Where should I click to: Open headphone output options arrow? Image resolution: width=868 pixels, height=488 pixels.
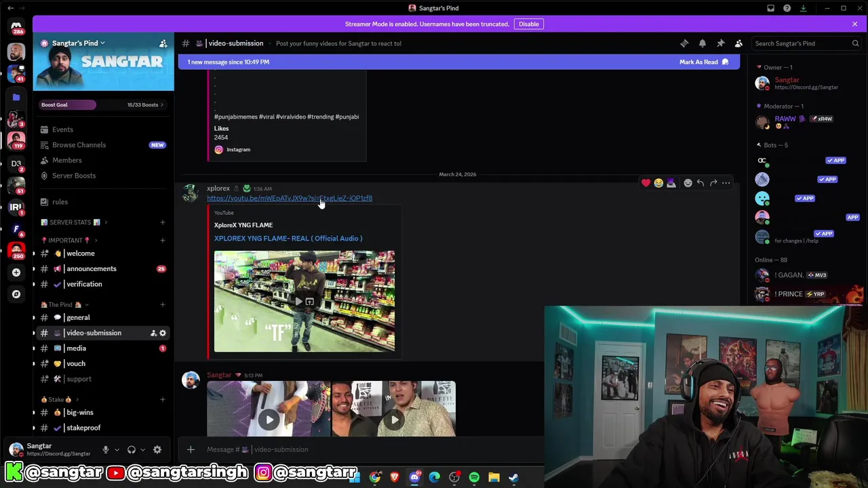(x=143, y=449)
